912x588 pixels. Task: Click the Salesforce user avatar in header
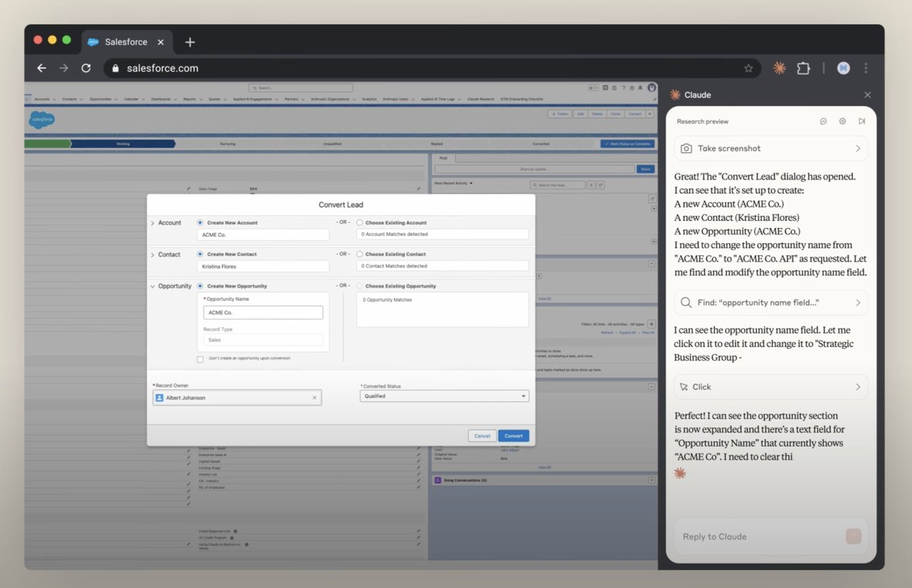coord(652,88)
